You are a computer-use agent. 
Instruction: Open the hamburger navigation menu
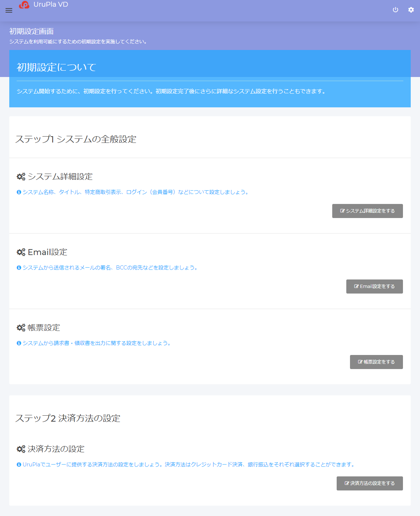tap(9, 10)
